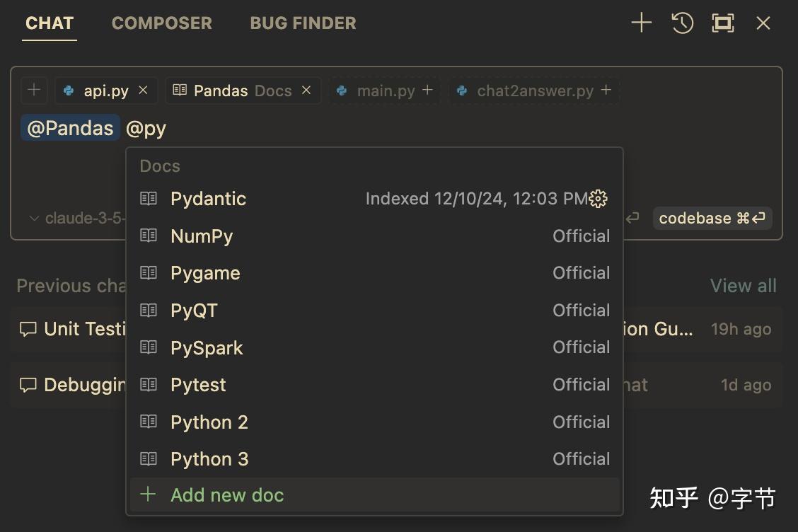Remove Pandas Docs context chip
798x532 pixels.
(306, 91)
